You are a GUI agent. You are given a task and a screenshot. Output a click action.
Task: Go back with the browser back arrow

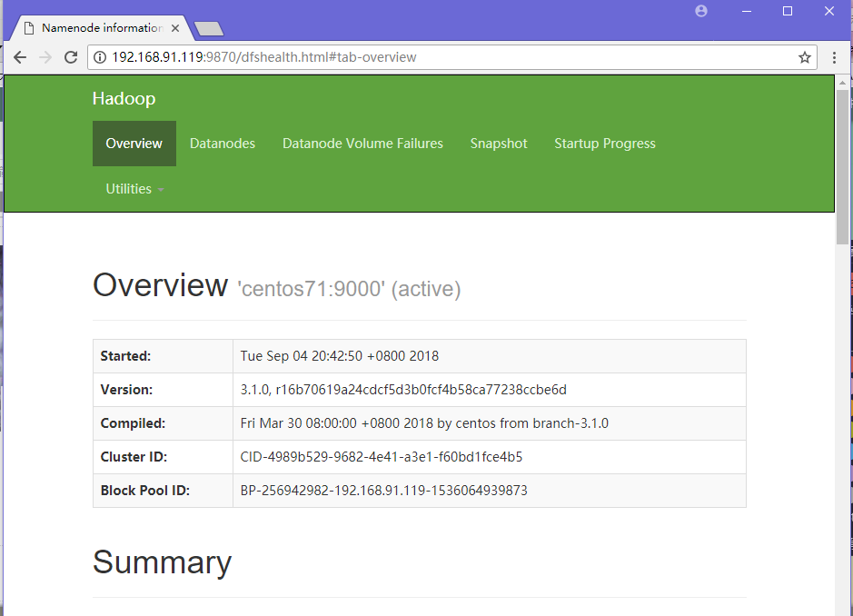[x=20, y=57]
